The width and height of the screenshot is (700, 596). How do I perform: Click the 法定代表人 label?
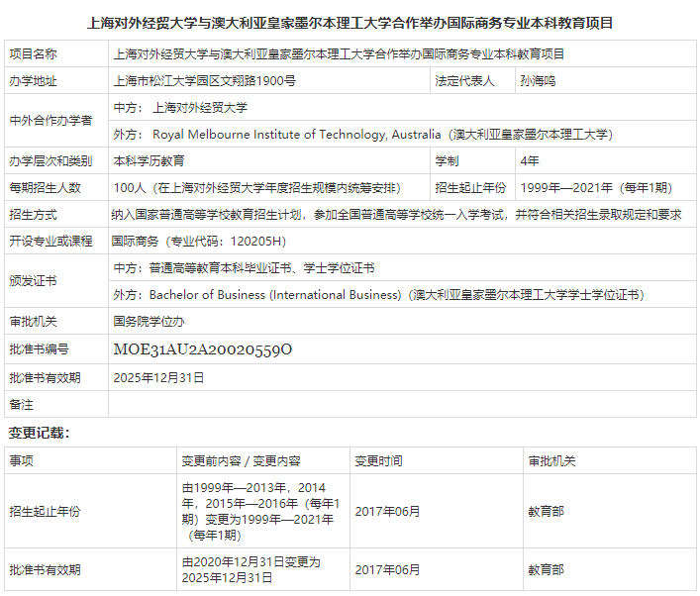(x=464, y=81)
